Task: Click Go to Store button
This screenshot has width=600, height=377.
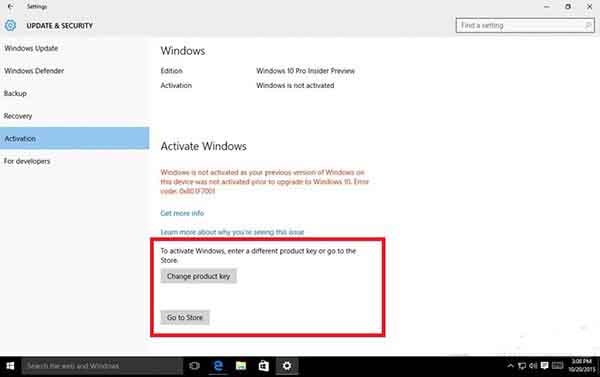Action: [x=185, y=317]
